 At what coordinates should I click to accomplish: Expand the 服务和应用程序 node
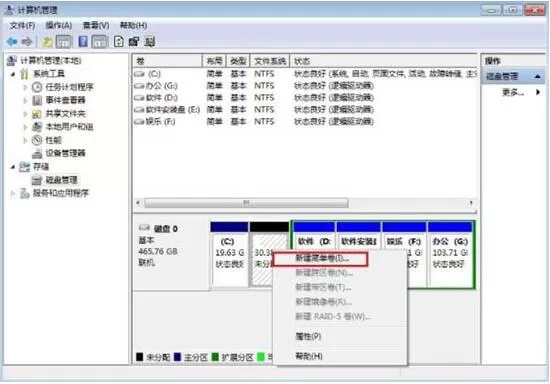click(x=13, y=193)
